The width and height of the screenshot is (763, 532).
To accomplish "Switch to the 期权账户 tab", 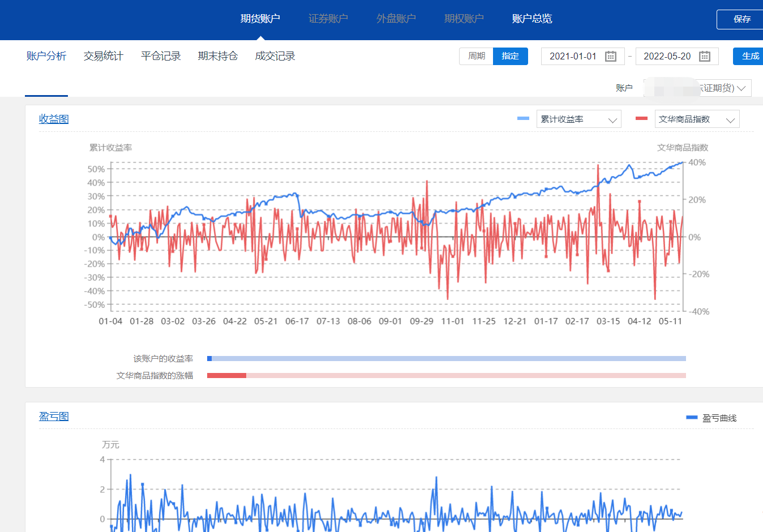I will coord(464,19).
